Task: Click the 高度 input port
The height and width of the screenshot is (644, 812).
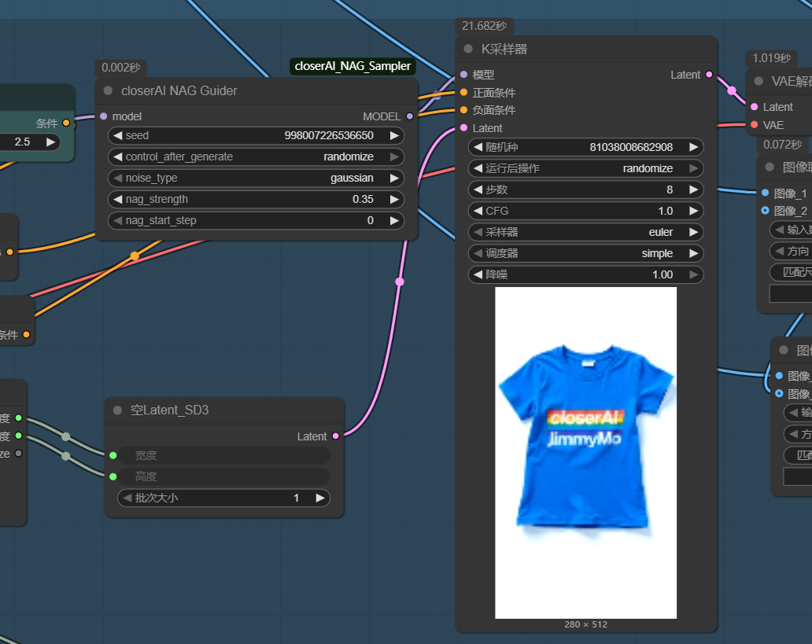Action: tap(113, 477)
